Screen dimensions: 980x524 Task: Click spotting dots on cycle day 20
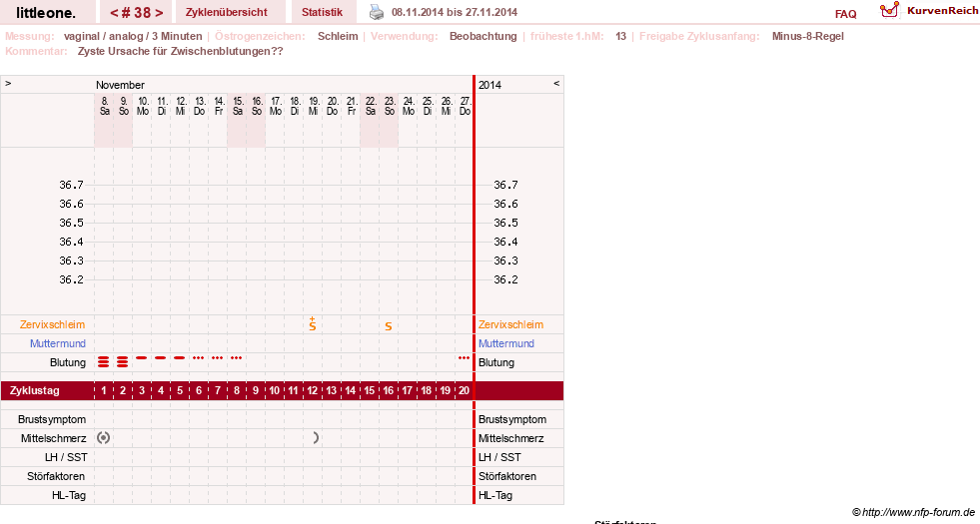click(464, 358)
